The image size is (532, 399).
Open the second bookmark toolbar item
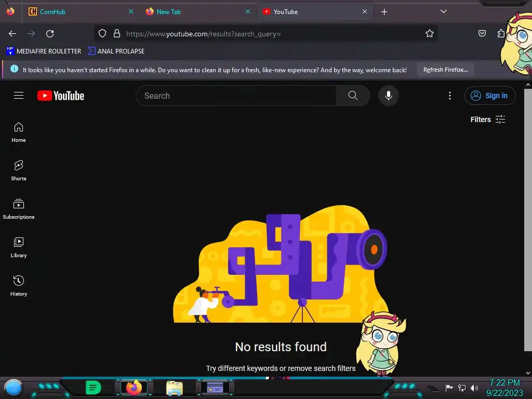[x=116, y=51]
